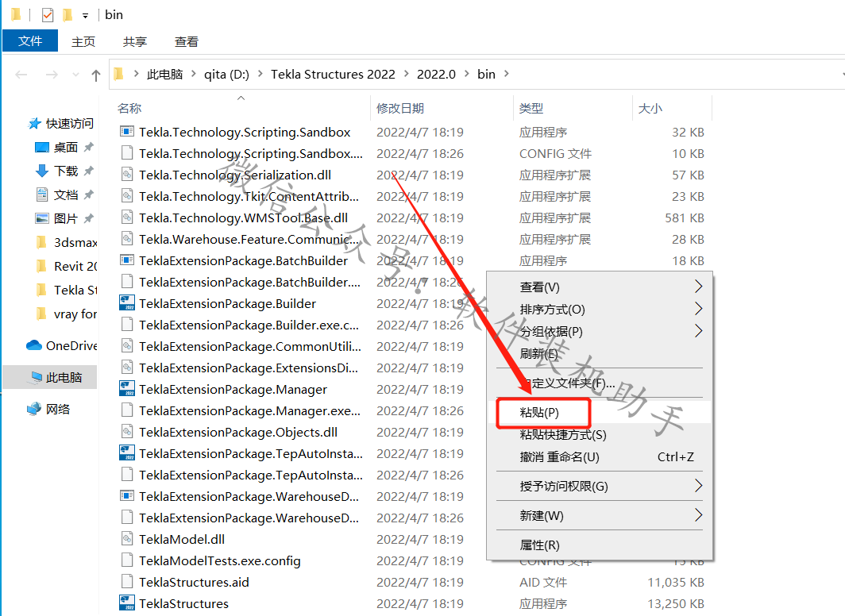Click the 此电脑 computer icon in sidebar

click(36, 377)
